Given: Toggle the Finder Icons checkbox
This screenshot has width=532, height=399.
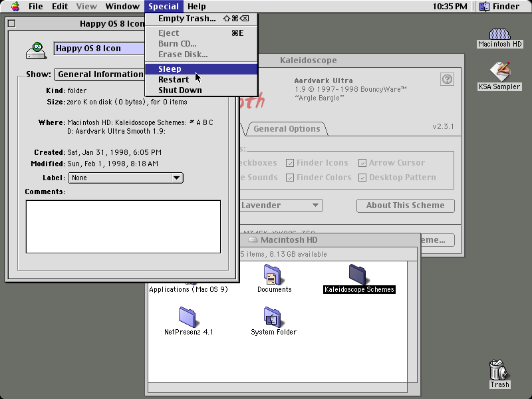Looking at the screenshot, I should [290, 163].
